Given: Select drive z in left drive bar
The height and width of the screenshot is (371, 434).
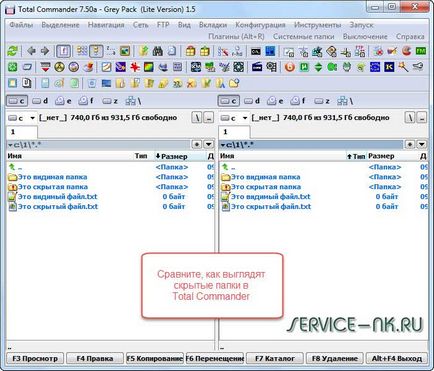Looking at the screenshot, I should (110, 101).
